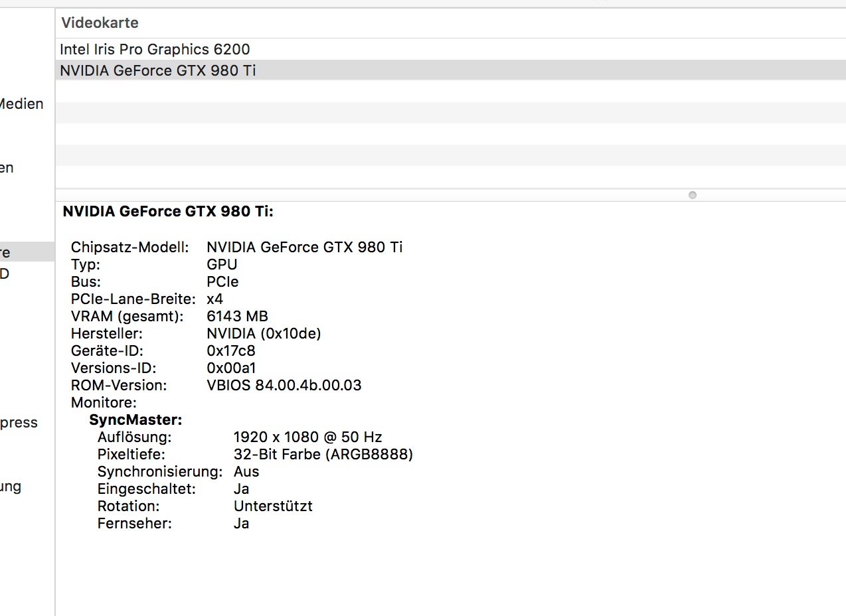Screen dimensions: 846x616
Task: Click the Geräte-ID: label
Action: [107, 350]
